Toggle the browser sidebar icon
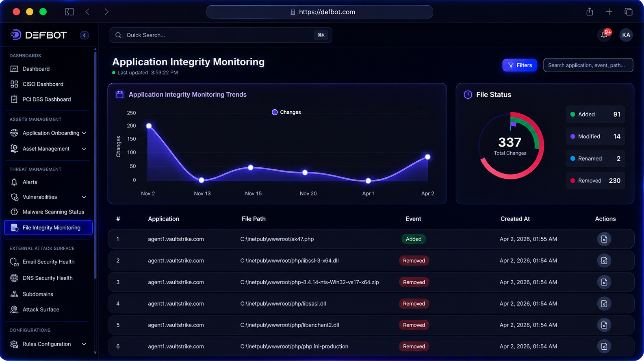The height and width of the screenshot is (361, 644). tap(69, 12)
